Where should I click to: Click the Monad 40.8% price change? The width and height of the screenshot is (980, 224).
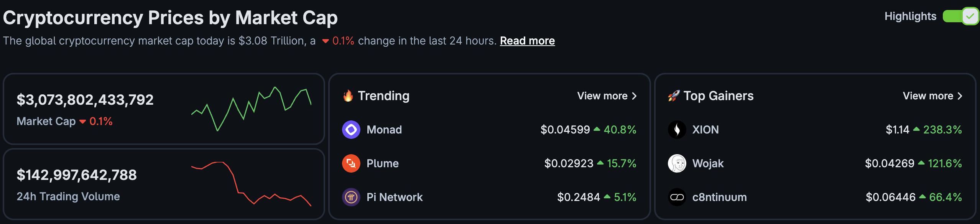point(620,130)
